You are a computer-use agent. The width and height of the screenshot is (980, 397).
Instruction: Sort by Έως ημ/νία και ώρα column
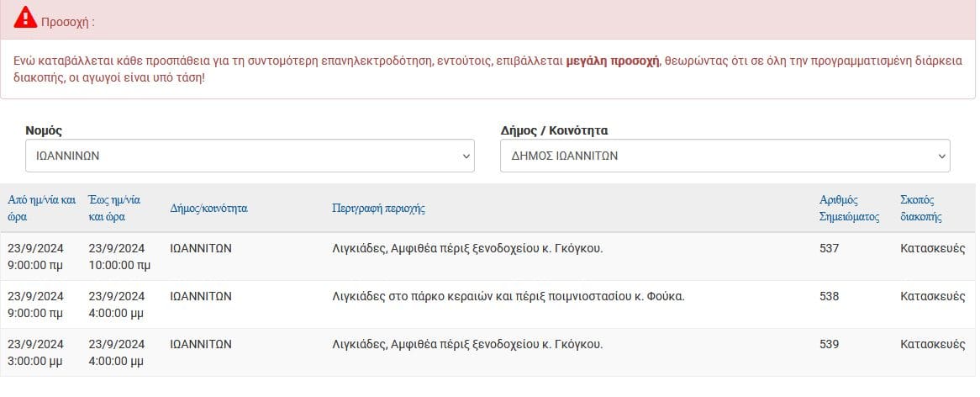point(114,209)
